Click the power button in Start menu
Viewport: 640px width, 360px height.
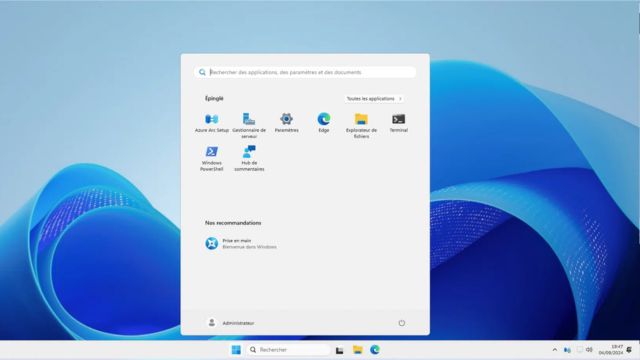(x=402, y=323)
